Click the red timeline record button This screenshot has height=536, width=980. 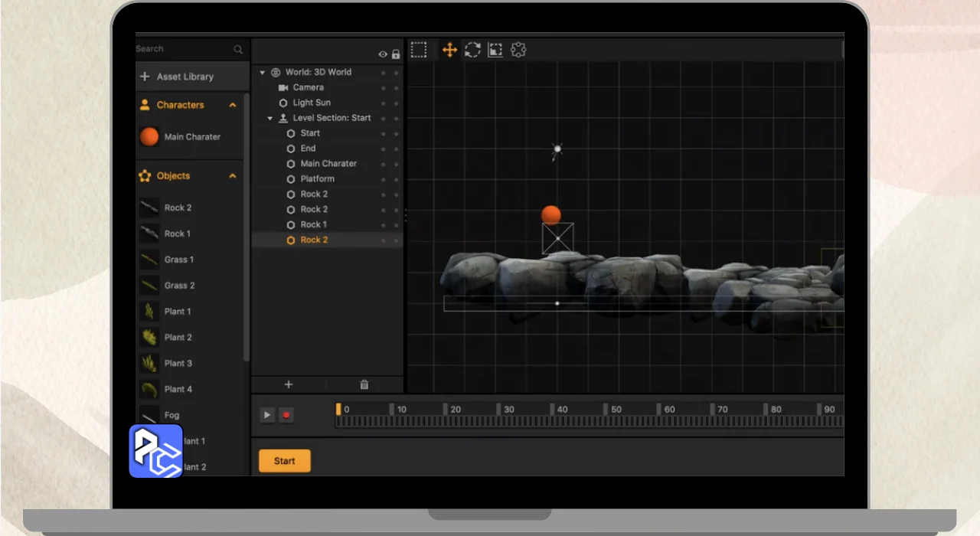pos(286,415)
